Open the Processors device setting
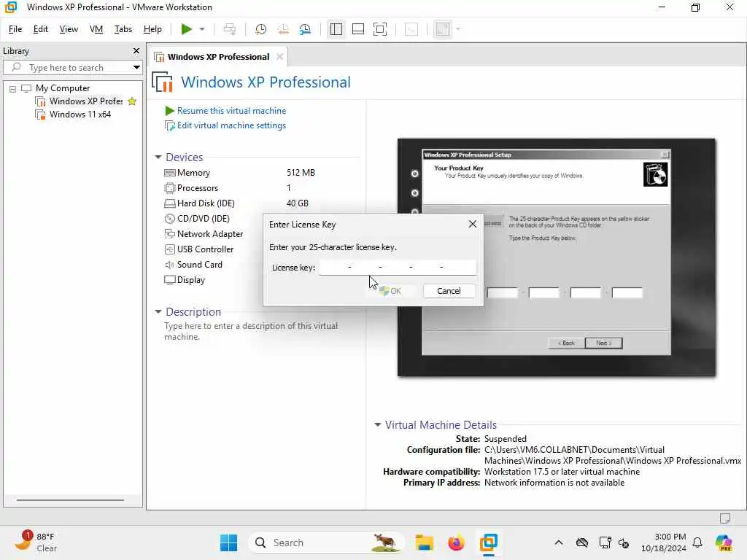747x560 pixels. 197,188
